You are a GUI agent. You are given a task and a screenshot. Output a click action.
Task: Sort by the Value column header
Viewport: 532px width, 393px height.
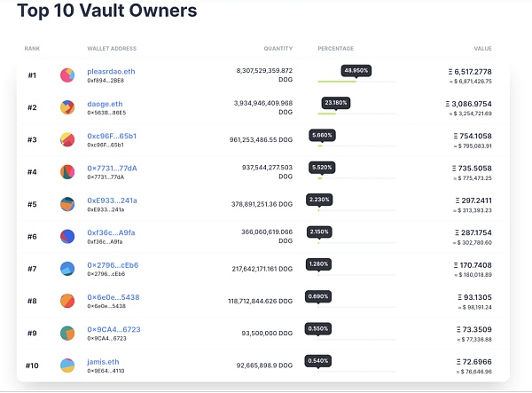click(482, 48)
